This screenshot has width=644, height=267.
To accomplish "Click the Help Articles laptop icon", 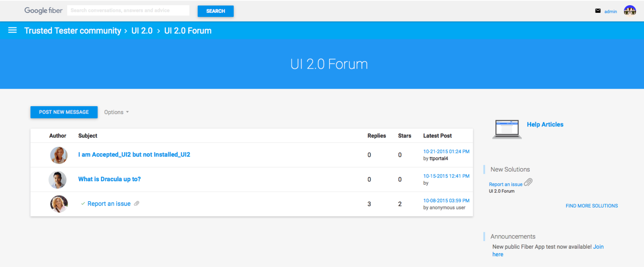I will (x=507, y=129).
